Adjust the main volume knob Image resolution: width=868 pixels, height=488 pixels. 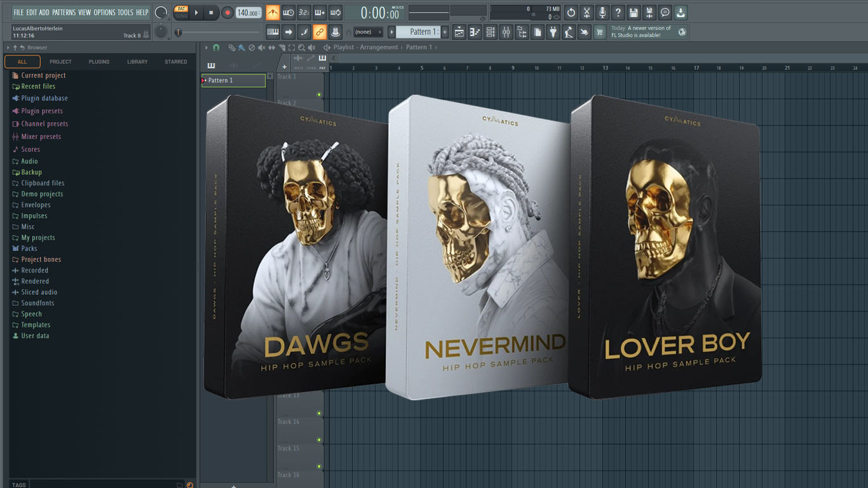pos(161,12)
